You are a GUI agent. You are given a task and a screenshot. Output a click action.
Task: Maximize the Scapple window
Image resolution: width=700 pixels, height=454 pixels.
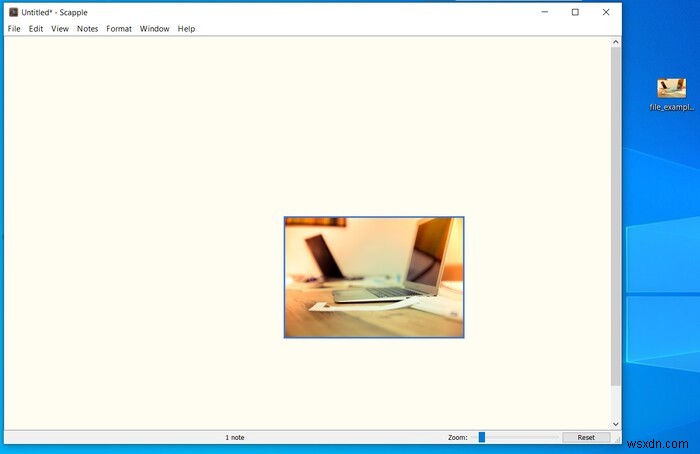click(x=575, y=12)
